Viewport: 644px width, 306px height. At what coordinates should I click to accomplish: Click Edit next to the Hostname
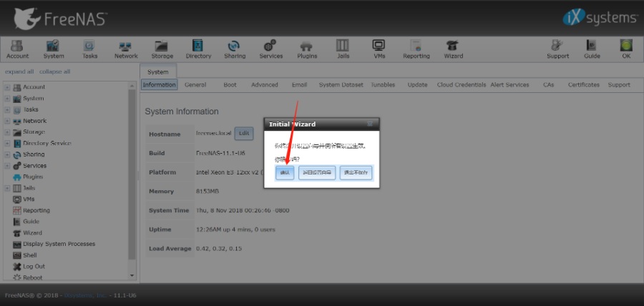pos(244,134)
